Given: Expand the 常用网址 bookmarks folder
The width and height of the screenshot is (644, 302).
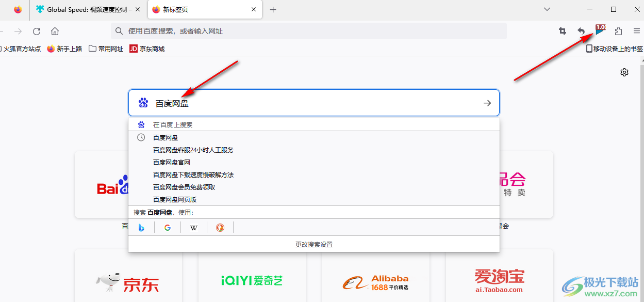Looking at the screenshot, I should [106, 49].
